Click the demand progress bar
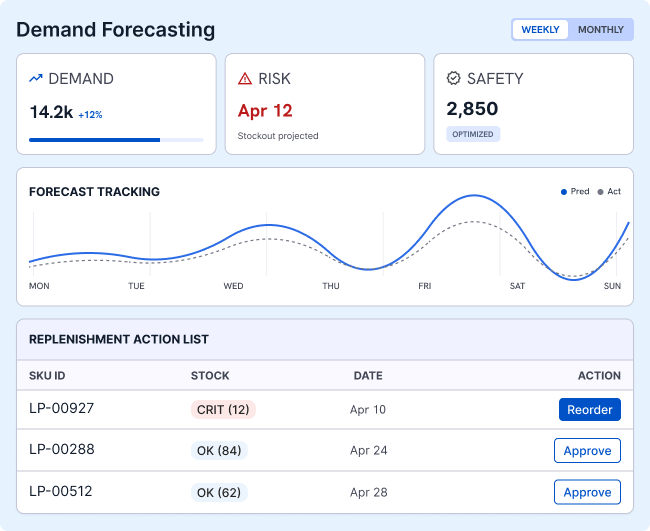Viewport: 650px width, 531px height. [x=116, y=140]
